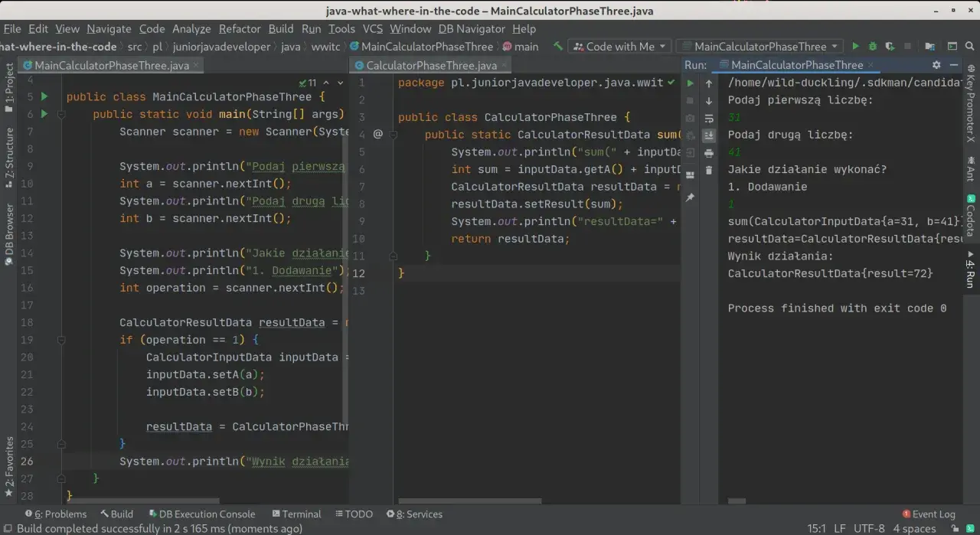This screenshot has height=535, width=980.
Task: Toggle the Structure tool window
Action: (x=8, y=158)
